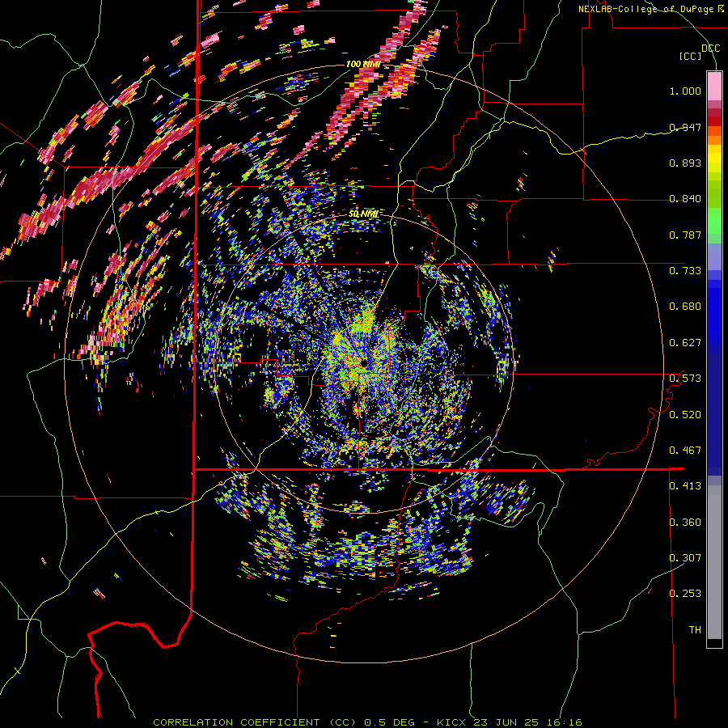
Task: Select the 0.947 scale value
Action: coord(685,127)
